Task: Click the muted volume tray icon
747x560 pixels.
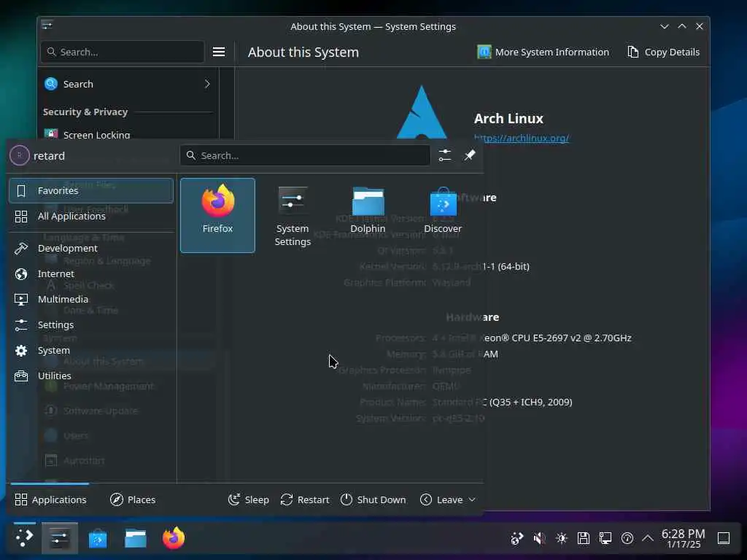Action: click(539, 538)
